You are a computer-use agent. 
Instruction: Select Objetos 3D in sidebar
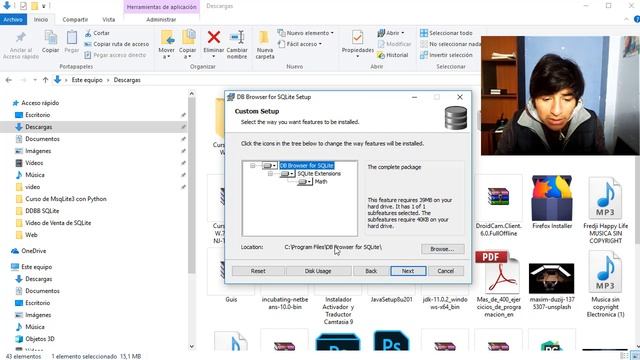pyautogui.click(x=40, y=339)
